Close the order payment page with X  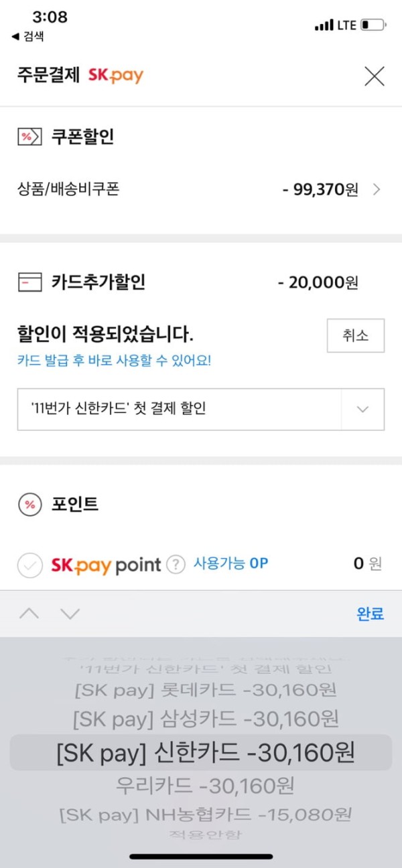click(374, 76)
